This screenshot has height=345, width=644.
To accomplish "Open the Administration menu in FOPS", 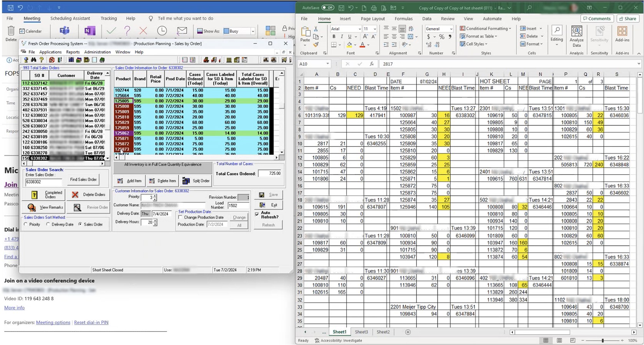I will [97, 52].
